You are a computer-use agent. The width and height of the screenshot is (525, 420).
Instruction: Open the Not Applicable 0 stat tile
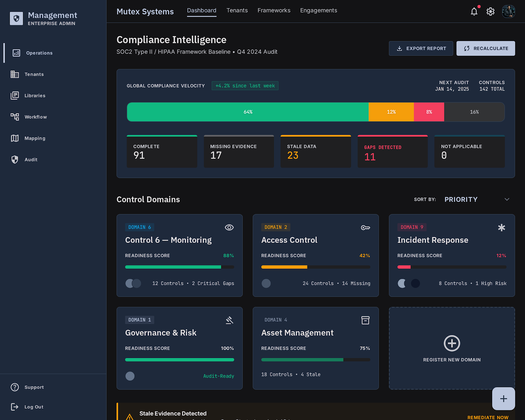[470, 151]
